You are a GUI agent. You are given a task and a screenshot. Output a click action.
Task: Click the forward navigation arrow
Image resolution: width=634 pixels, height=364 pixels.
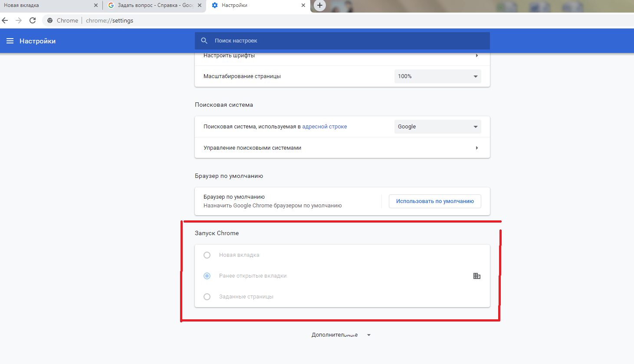pos(19,20)
